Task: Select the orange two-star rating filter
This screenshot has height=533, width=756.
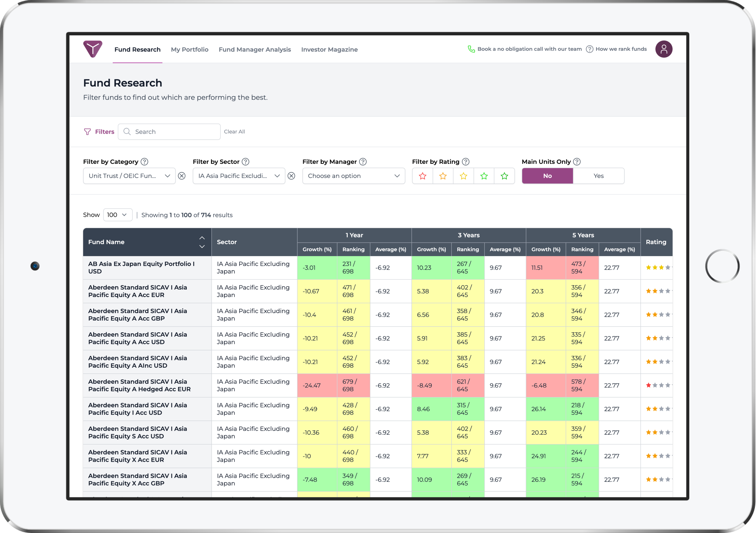Action: (443, 176)
